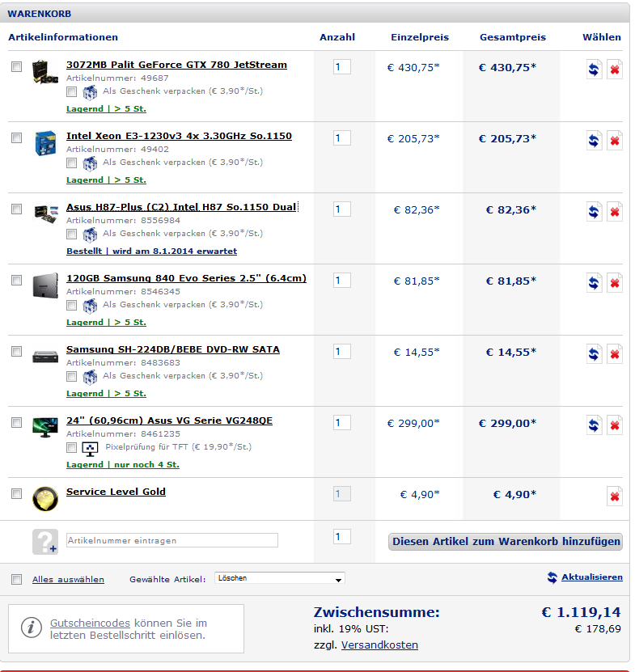Open Intel Xeon processor box thumbnail

[x=45, y=142]
